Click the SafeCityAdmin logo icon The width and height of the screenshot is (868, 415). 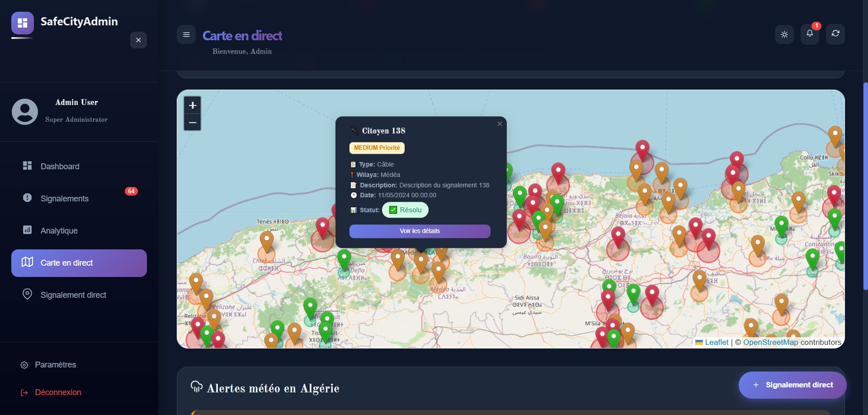(23, 23)
